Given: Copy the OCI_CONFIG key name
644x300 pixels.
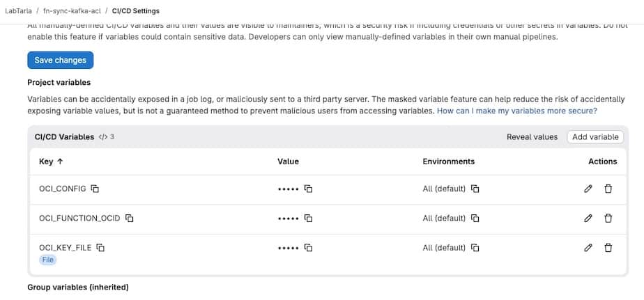Looking at the screenshot, I should (x=95, y=189).
